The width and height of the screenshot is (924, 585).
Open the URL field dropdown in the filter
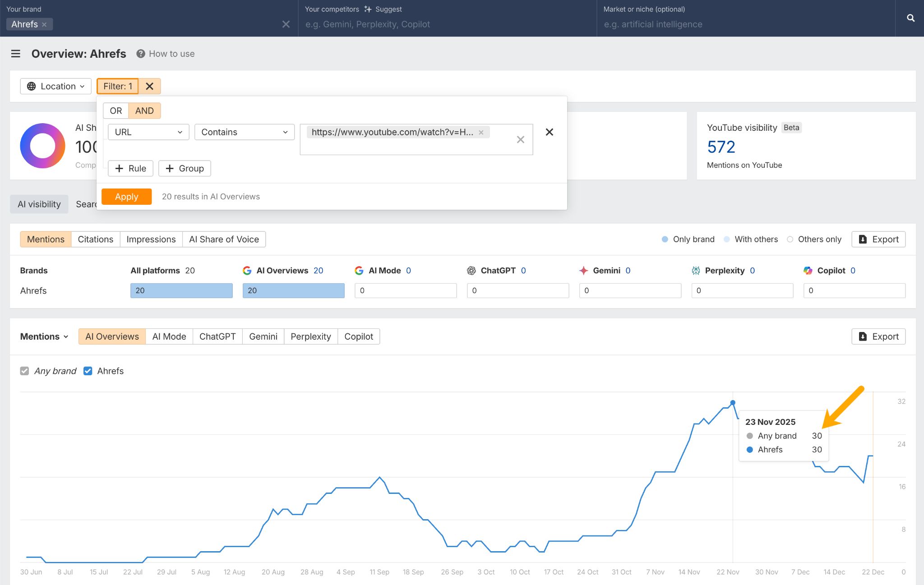pyautogui.click(x=148, y=132)
